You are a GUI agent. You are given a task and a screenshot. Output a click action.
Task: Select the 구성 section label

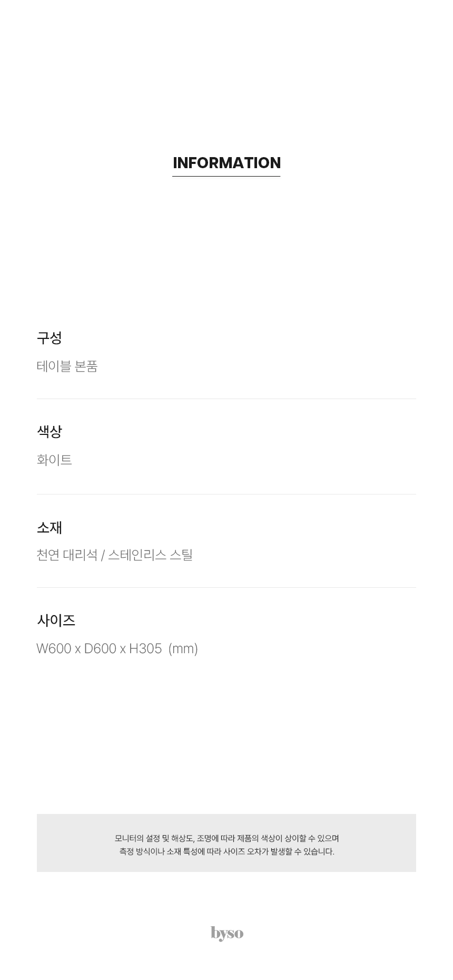click(50, 338)
